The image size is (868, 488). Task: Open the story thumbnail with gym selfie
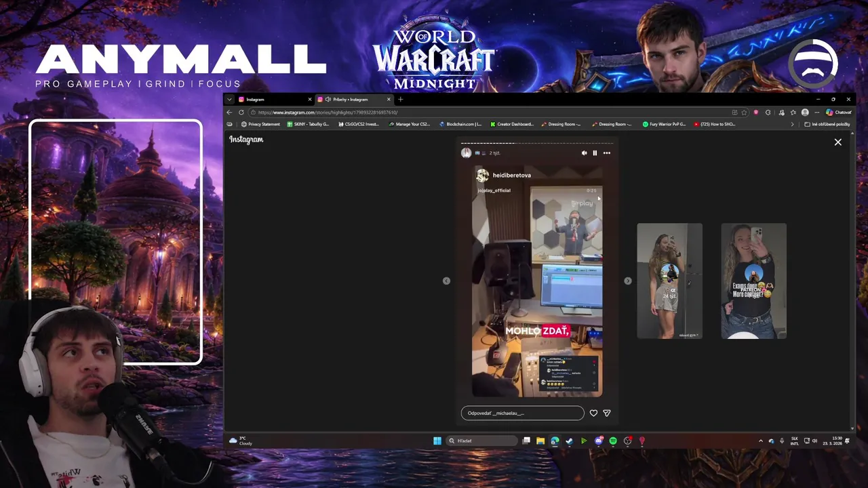click(x=669, y=281)
